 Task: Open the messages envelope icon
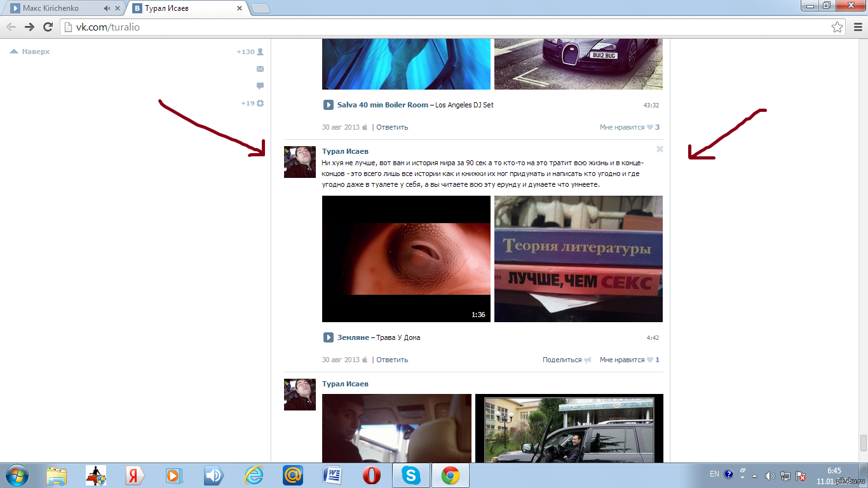pos(260,69)
